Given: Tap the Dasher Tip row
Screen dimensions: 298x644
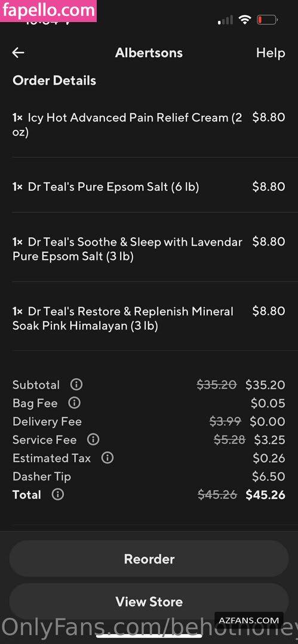Looking at the screenshot, I should (x=149, y=476).
